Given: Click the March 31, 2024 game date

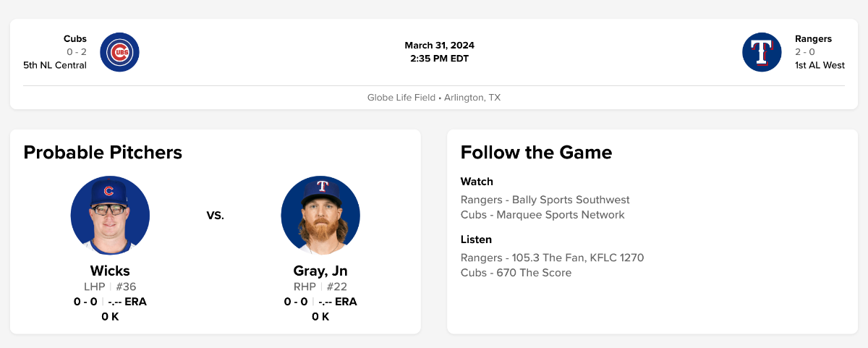Looking at the screenshot, I should [x=439, y=46].
